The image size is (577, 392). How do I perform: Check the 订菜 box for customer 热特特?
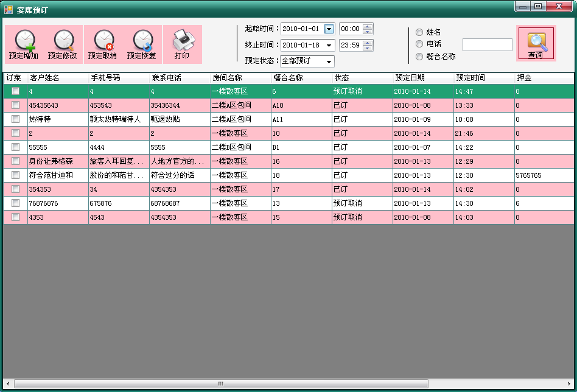point(15,119)
